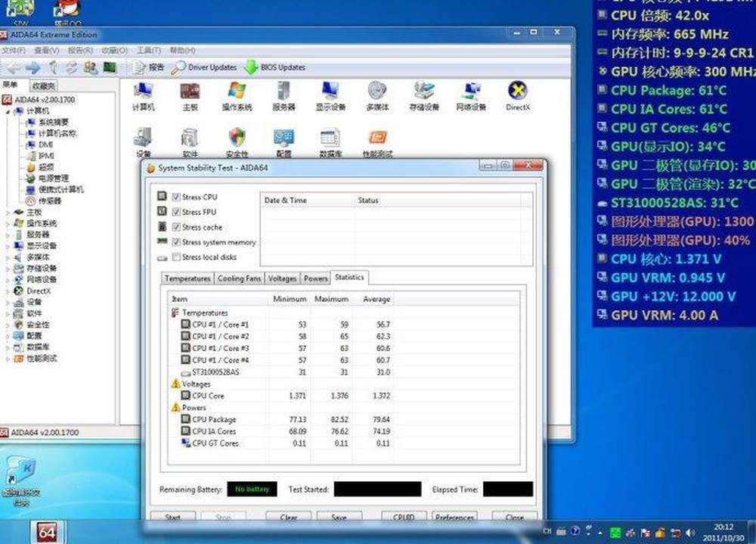756x544 pixels.
Task: Open the large 软件 icon in the content pane
Action: [190, 143]
